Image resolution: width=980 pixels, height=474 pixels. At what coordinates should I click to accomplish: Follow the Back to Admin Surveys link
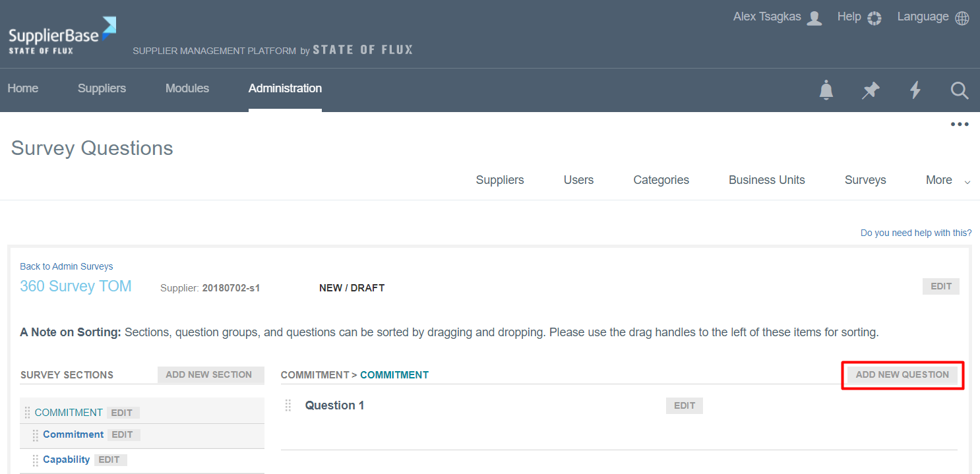pos(67,266)
